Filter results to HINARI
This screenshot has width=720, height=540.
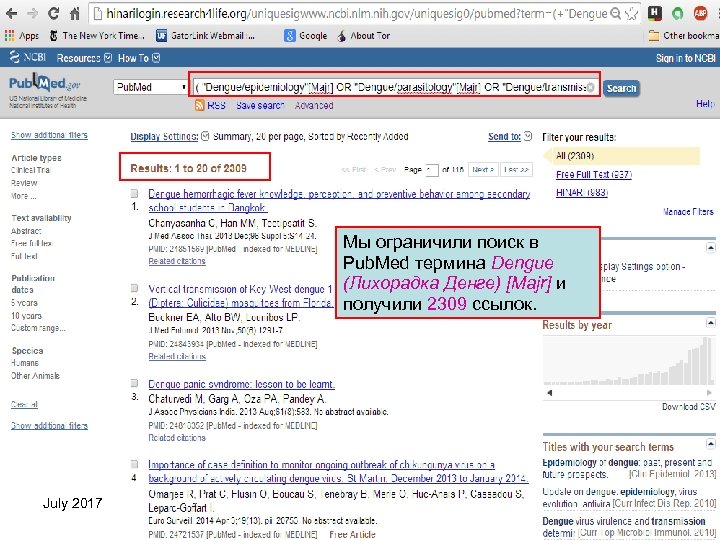[582, 192]
